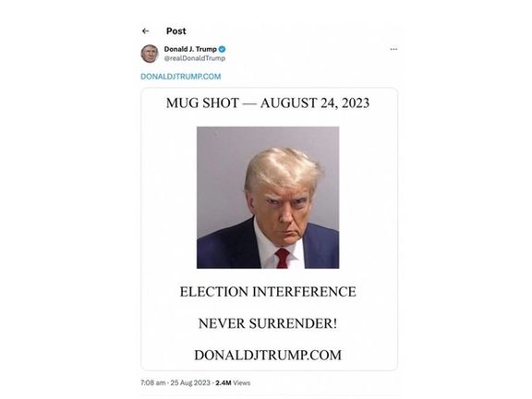Click the black DONALDJTRUMP.COM text inside the image

click(268, 356)
